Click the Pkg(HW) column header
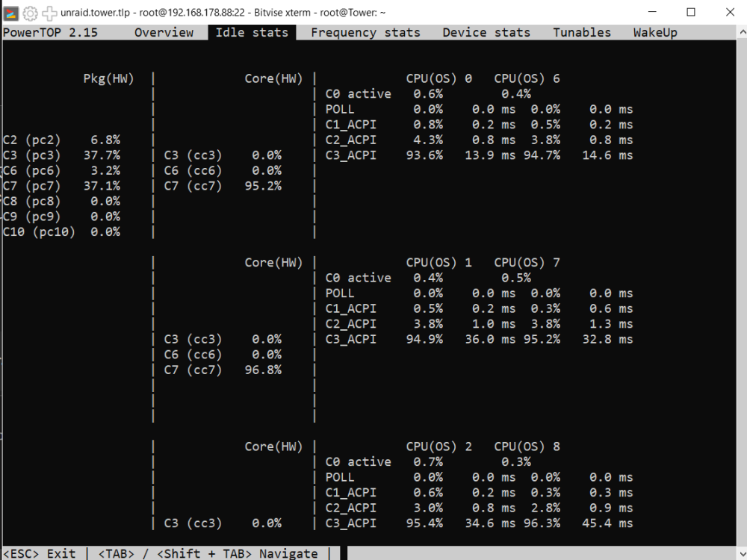The width and height of the screenshot is (747, 560). point(108,78)
